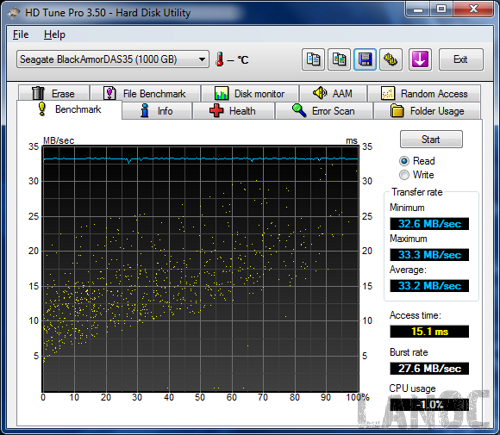Click the blue Info icon
The height and width of the screenshot is (435, 500).
coord(144,110)
